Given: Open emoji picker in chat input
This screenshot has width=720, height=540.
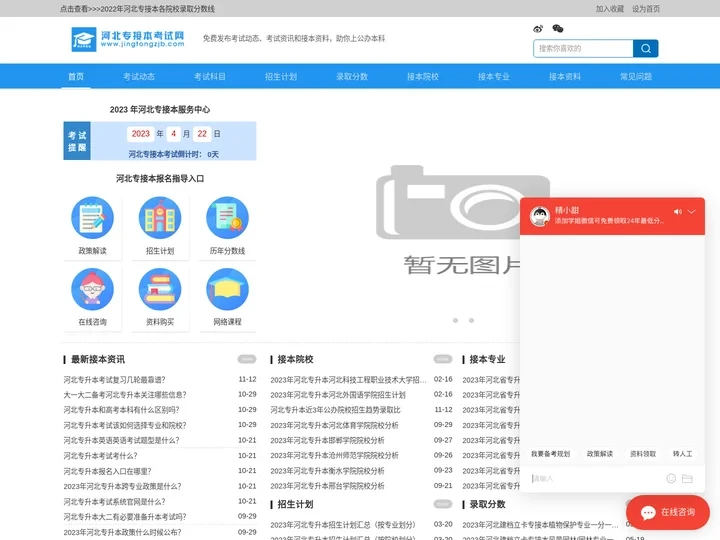Looking at the screenshot, I should point(671,478).
